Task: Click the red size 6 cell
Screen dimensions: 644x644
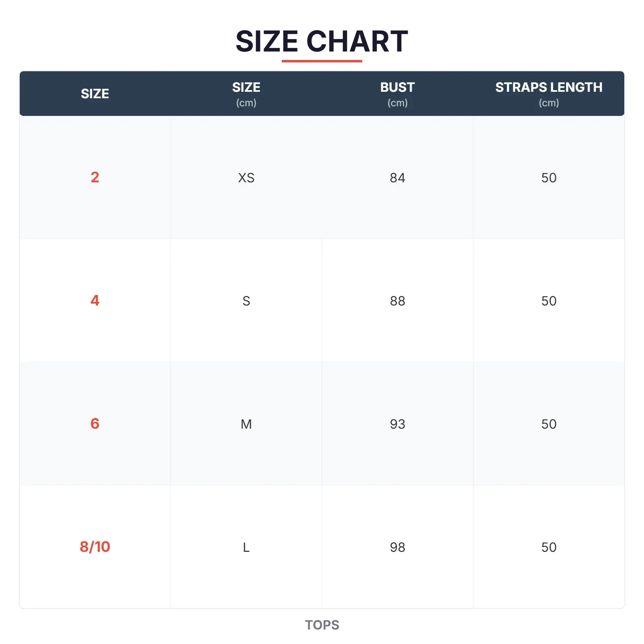Action: [95, 424]
